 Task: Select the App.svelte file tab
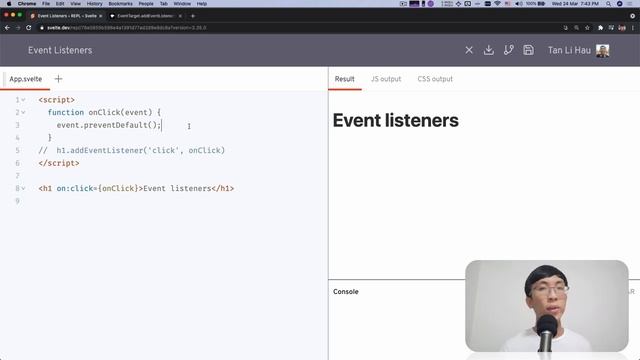pyautogui.click(x=26, y=79)
